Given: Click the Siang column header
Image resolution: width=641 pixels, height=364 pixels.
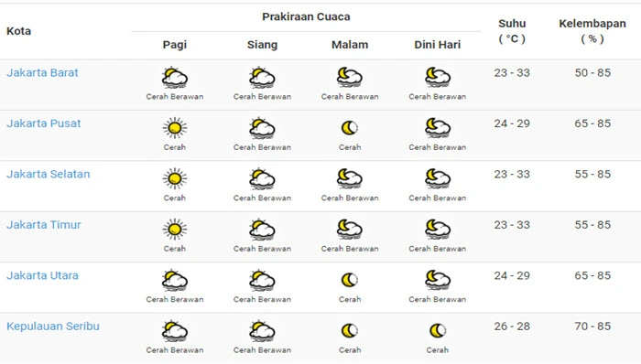Looking at the screenshot, I should [262, 45].
